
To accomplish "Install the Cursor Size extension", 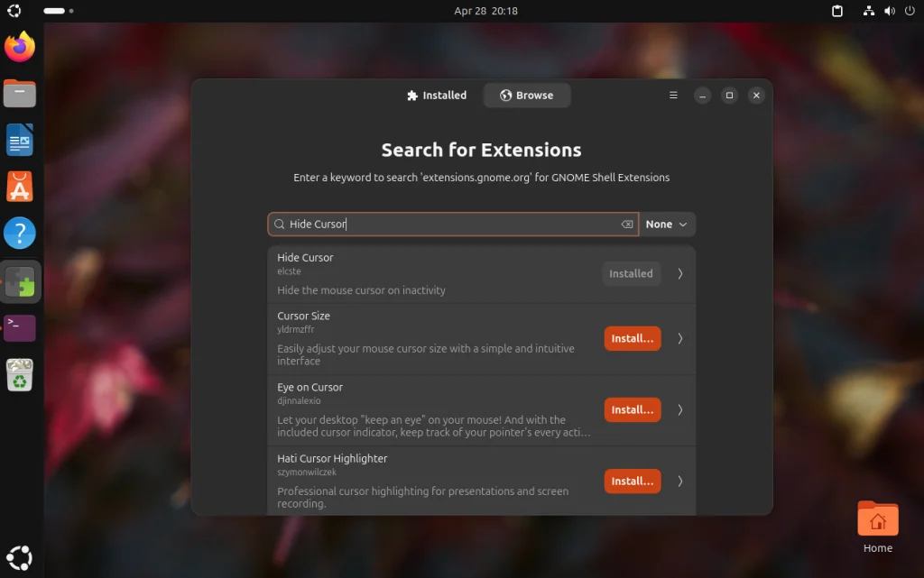I will 633,338.
